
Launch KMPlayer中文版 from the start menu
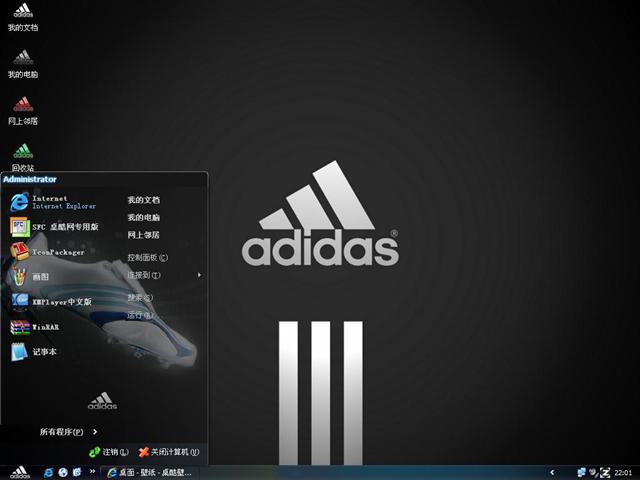point(51,302)
